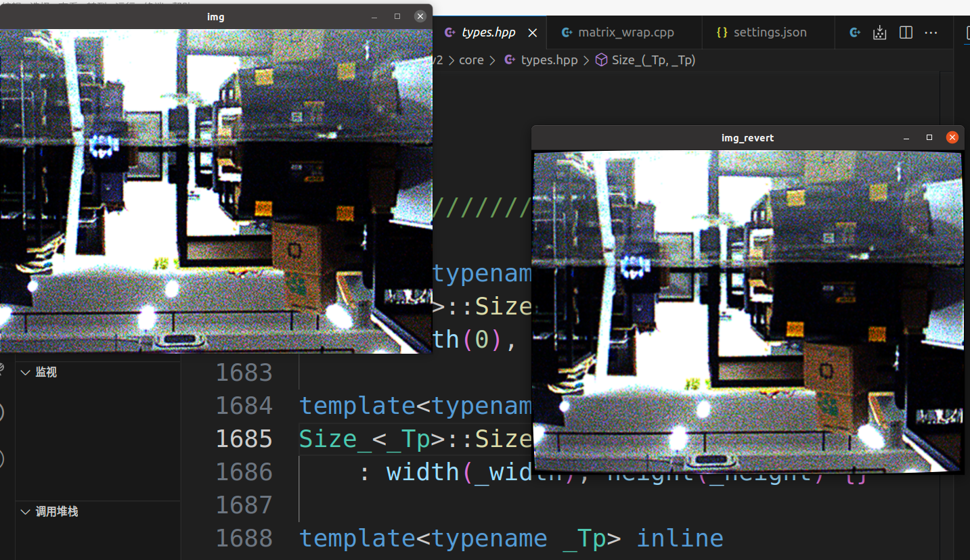The image size is (970, 560).
Task: Click line number 1687 in the gutter
Action: coord(244,505)
